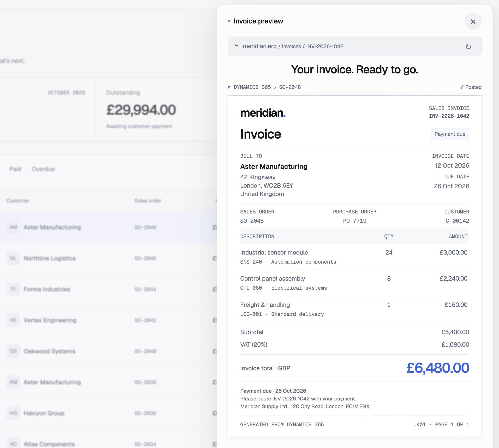Click the VAT £1,080.00 value
The image size is (499, 448).
point(455,345)
